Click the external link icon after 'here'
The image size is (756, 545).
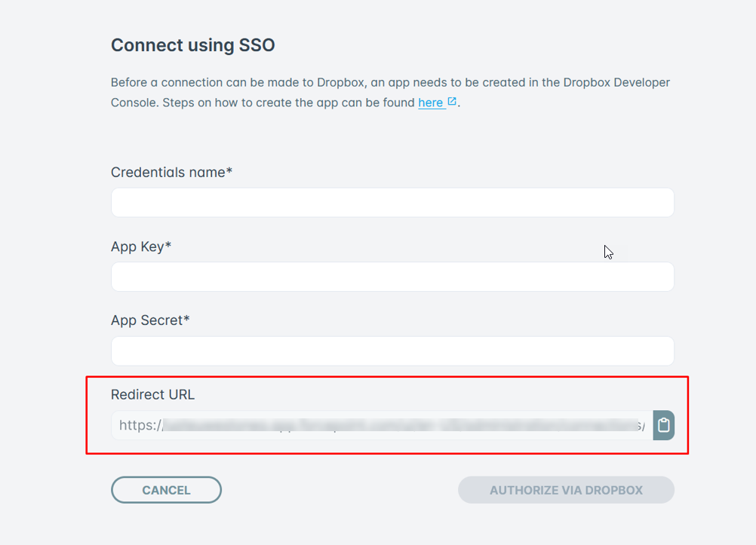pos(452,101)
